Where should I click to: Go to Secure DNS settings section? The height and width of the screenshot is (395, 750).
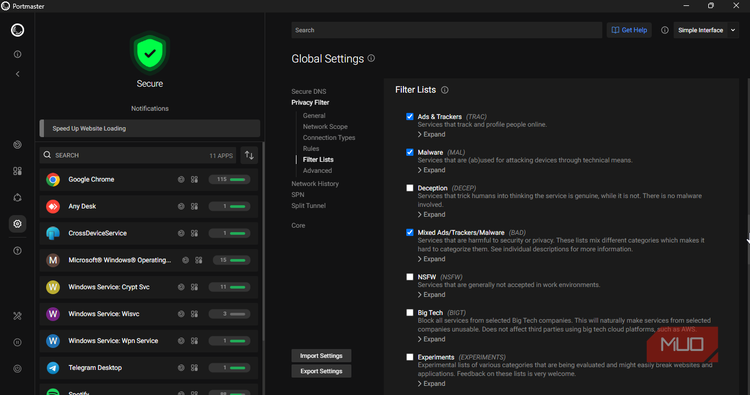click(x=309, y=91)
